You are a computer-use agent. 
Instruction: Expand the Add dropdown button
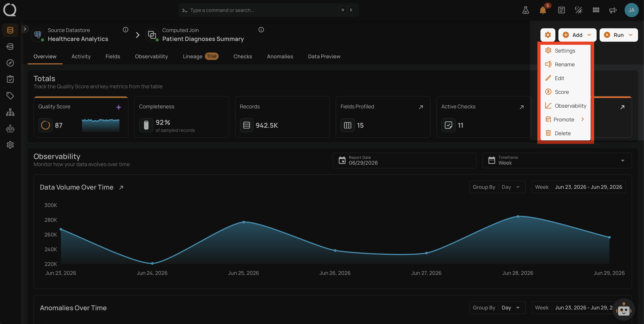point(577,35)
